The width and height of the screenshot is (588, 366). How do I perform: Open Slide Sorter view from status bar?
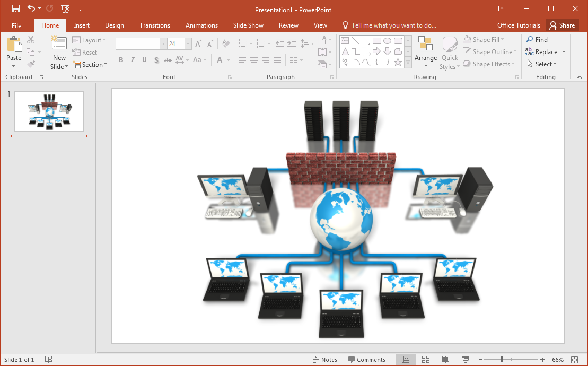point(426,360)
